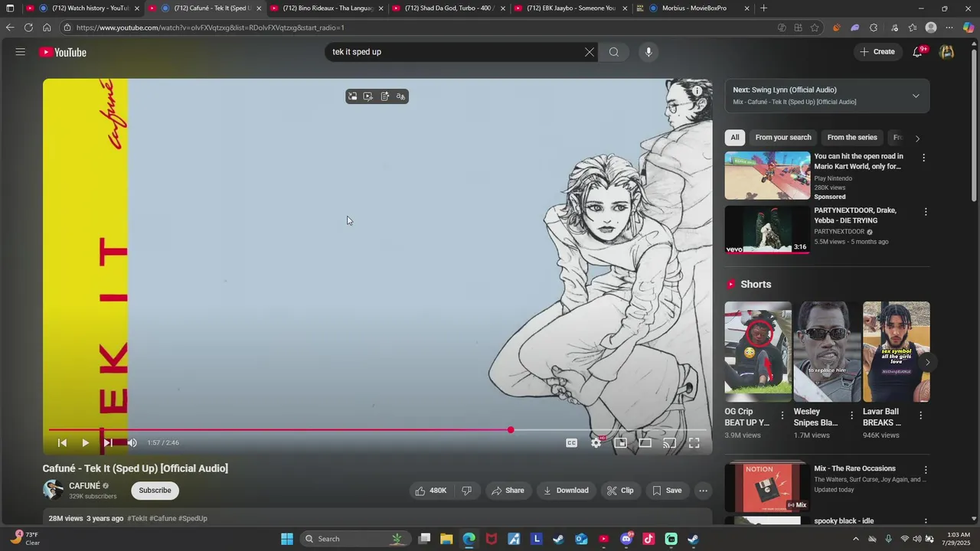Image resolution: width=980 pixels, height=551 pixels.
Task: Open a new browser tab
Action: click(x=763, y=8)
